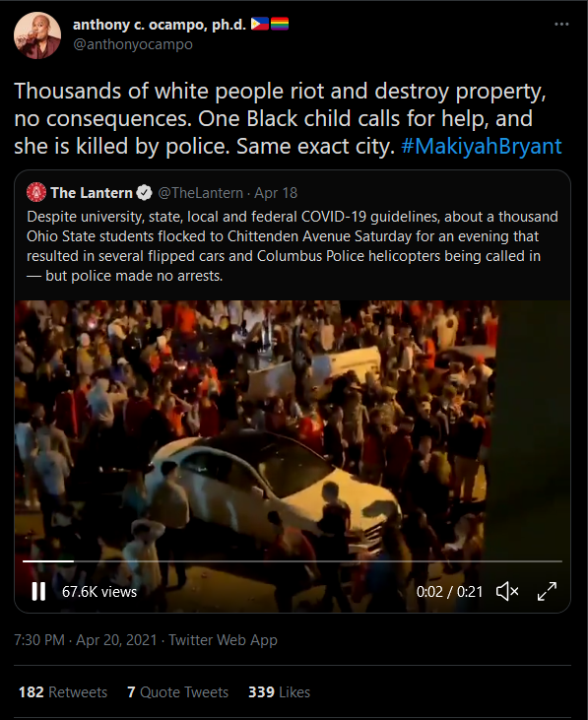Viewport: 588px width, 720px height.
Task: Click The Lantern's red avatar icon
Action: click(x=36, y=192)
